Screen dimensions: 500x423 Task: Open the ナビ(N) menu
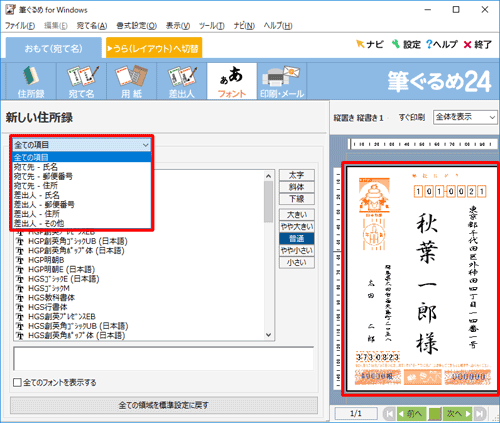tap(244, 26)
